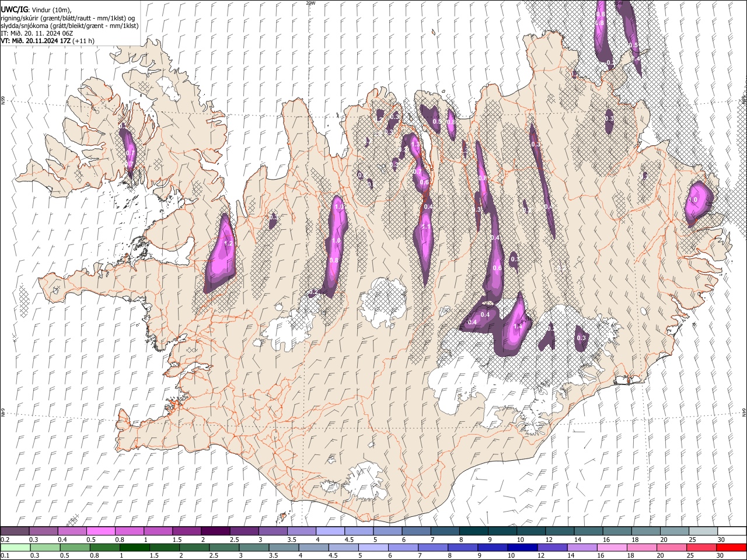Screen dimensions: 747x560
Task: Select the '64N' latitude label on right edge
Action: click(x=744, y=412)
